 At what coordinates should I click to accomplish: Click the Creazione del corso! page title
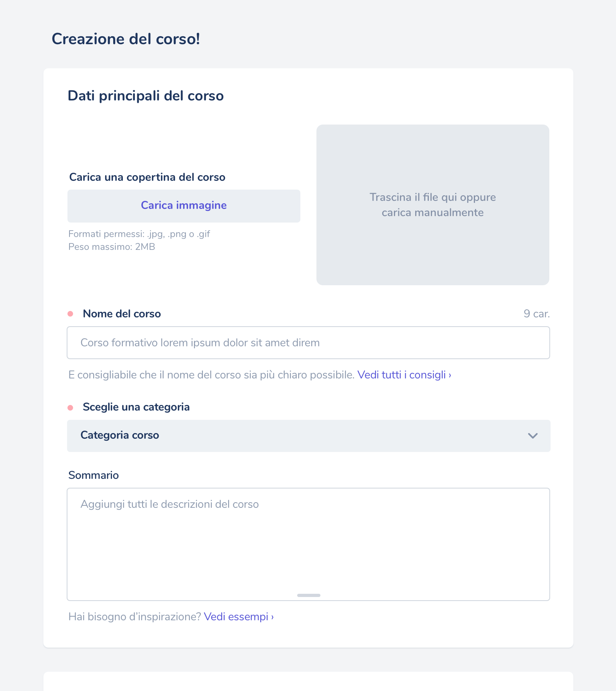126,39
